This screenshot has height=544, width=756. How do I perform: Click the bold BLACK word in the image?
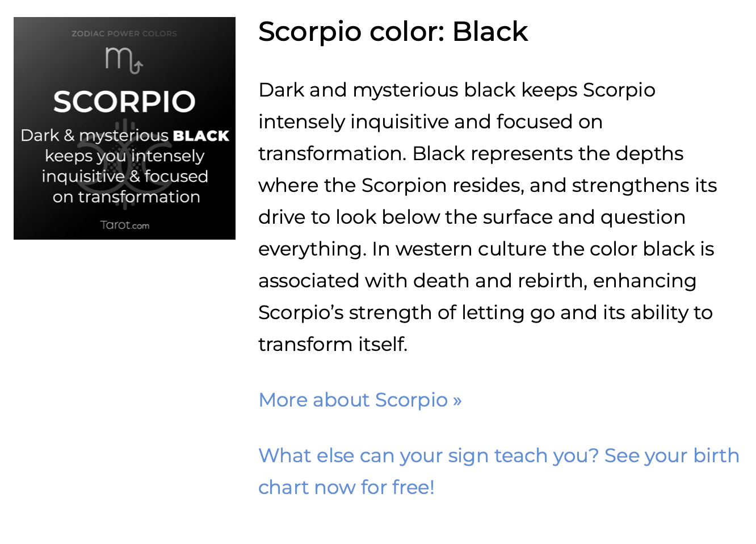click(x=201, y=136)
